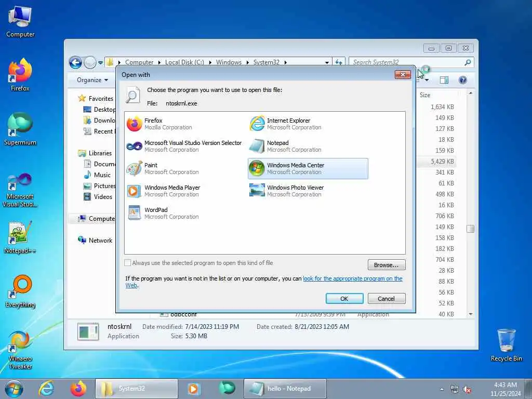Viewport: 532px width, 399px height.
Task: Click the Browse... button
Action: 387,264
